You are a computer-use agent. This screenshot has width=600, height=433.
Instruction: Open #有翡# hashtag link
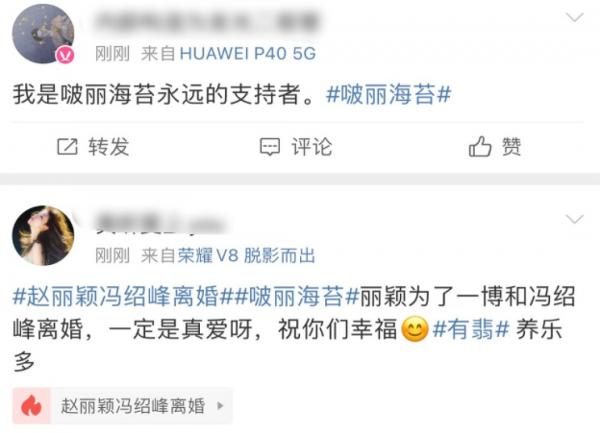click(x=471, y=329)
